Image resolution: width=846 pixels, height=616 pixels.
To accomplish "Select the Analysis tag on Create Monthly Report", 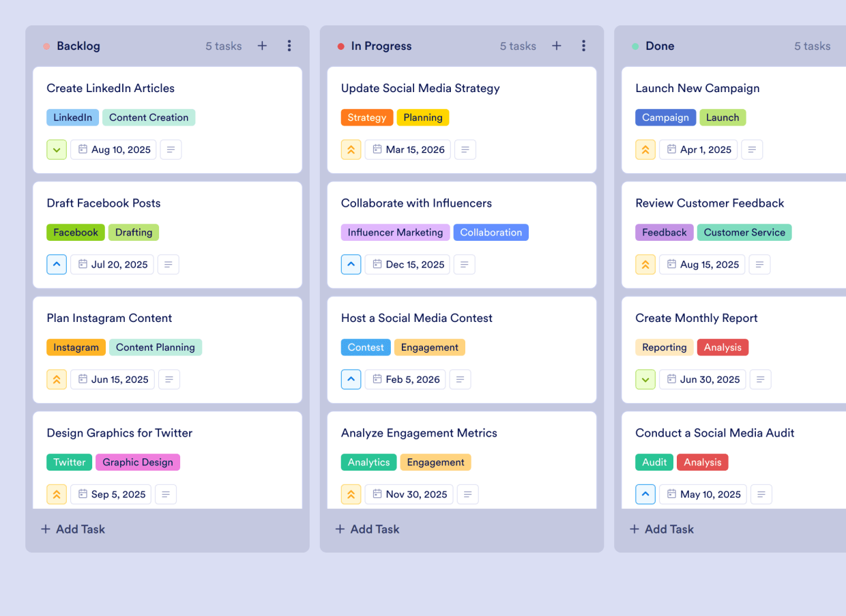I will point(723,347).
